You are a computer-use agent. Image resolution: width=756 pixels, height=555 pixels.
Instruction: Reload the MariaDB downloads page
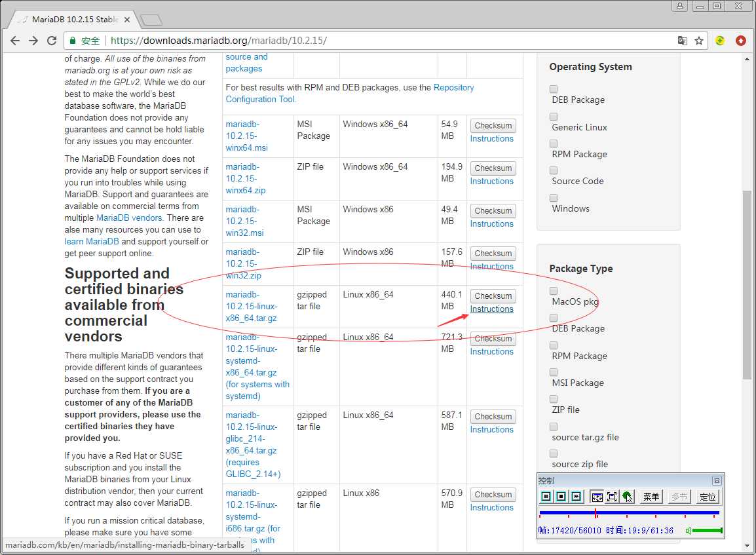click(x=52, y=41)
